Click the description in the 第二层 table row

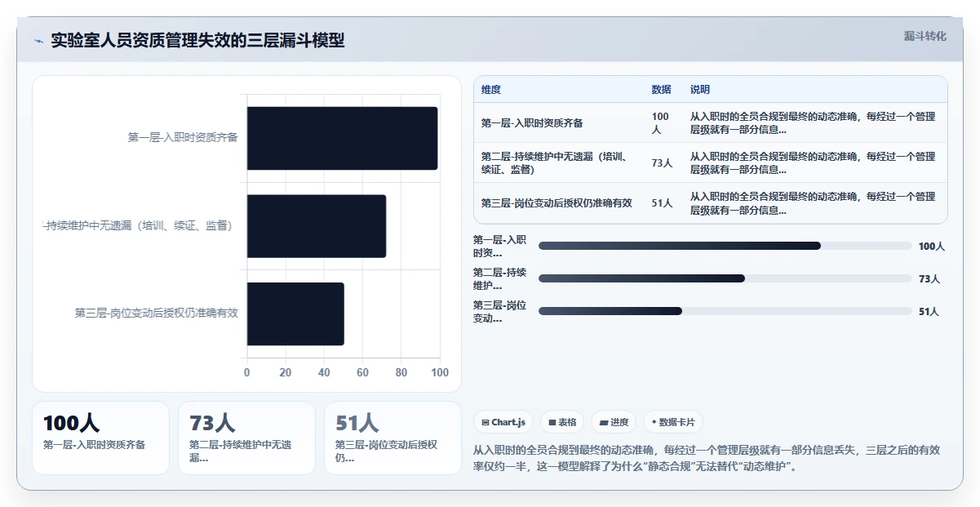point(813,162)
